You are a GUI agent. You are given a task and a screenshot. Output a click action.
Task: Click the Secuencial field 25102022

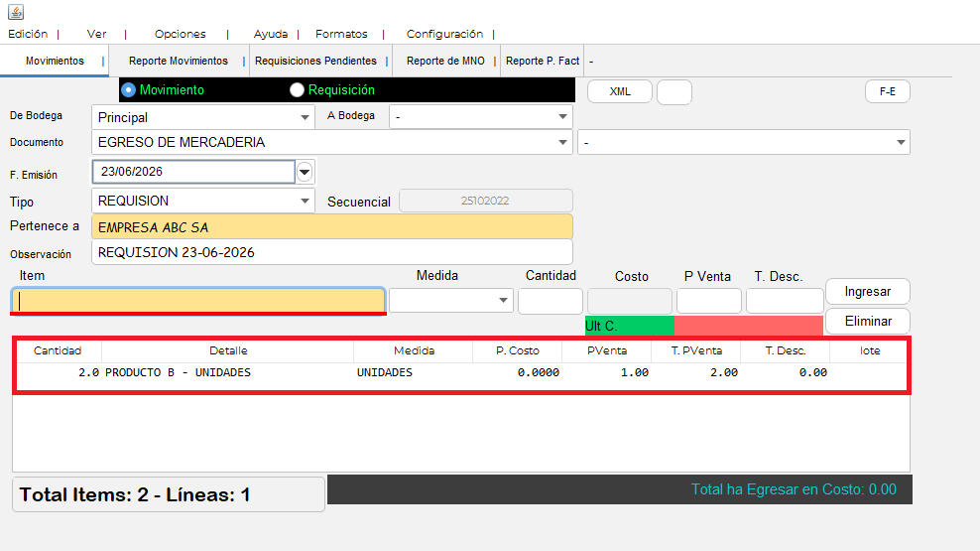click(486, 201)
